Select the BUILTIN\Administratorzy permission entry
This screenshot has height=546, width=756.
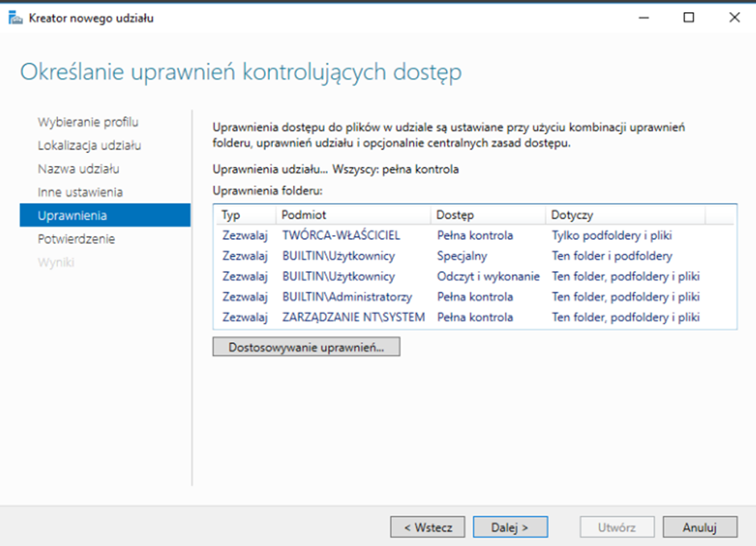coord(346,297)
